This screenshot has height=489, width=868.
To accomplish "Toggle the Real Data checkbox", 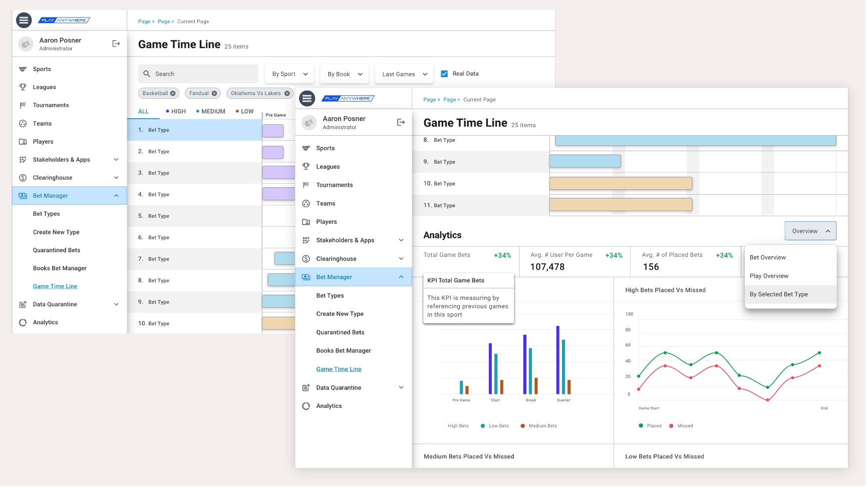I will click(x=444, y=74).
